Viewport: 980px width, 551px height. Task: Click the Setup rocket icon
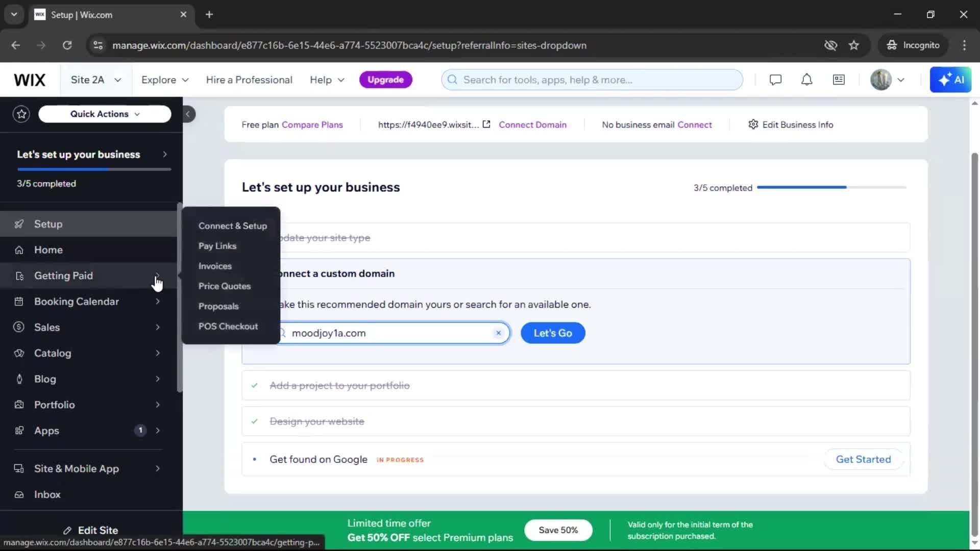(19, 224)
